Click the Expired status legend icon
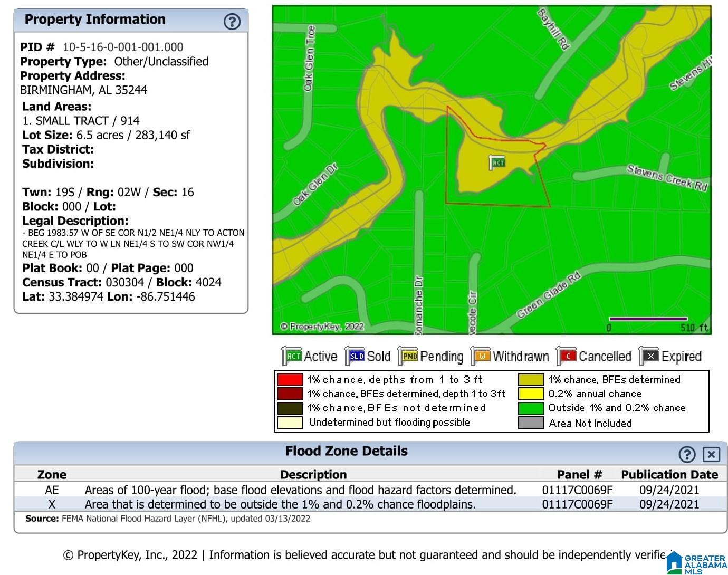 (x=649, y=356)
